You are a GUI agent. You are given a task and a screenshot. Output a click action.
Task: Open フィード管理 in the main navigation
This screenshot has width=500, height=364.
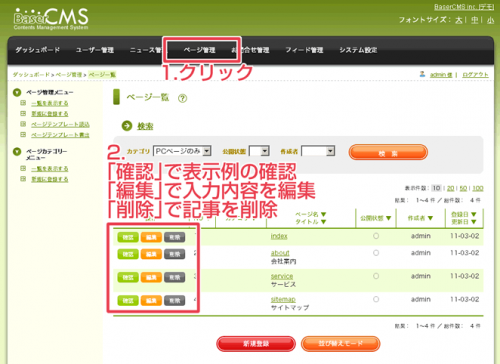(x=304, y=50)
